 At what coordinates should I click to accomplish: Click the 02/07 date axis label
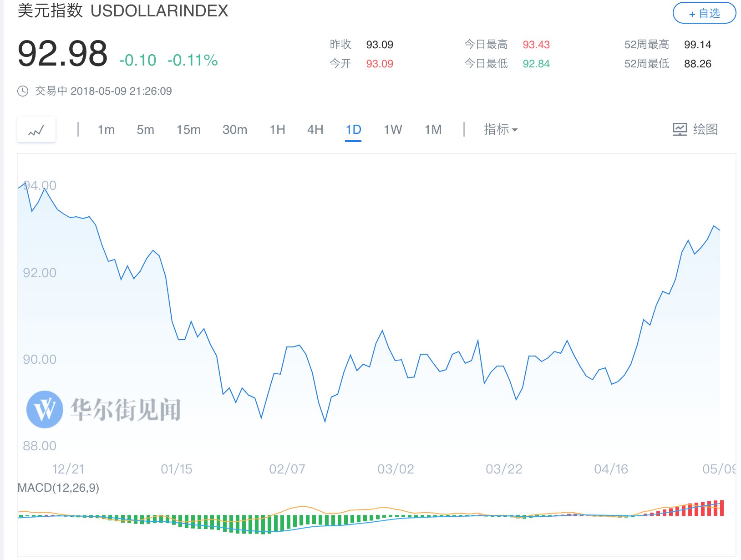[287, 469]
